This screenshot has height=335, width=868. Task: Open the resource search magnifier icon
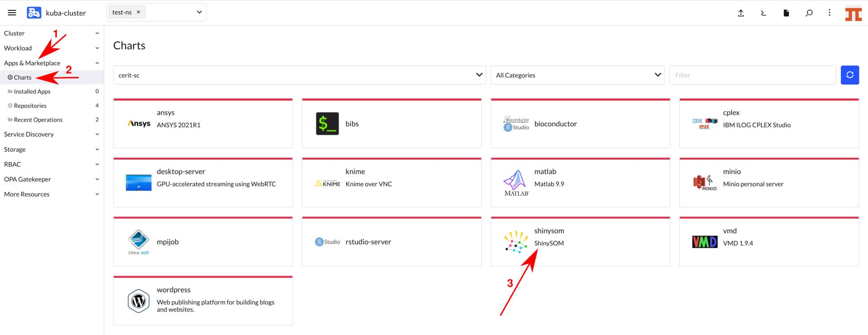809,13
